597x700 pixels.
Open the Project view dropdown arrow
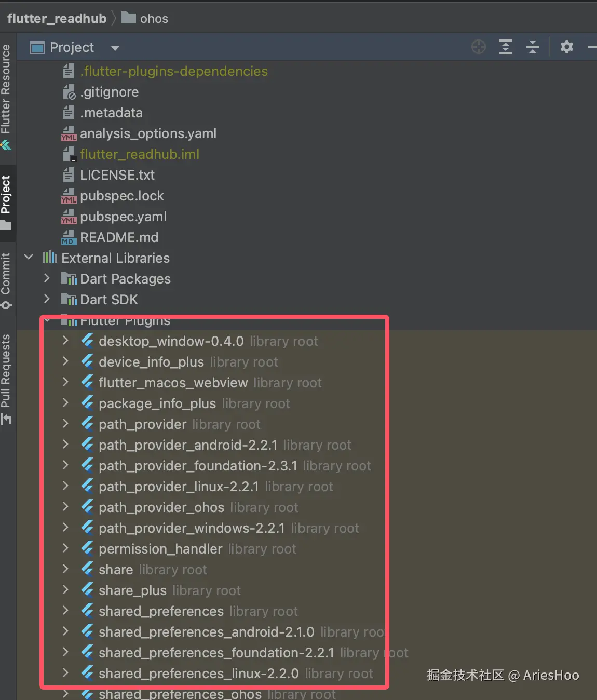[x=115, y=48]
